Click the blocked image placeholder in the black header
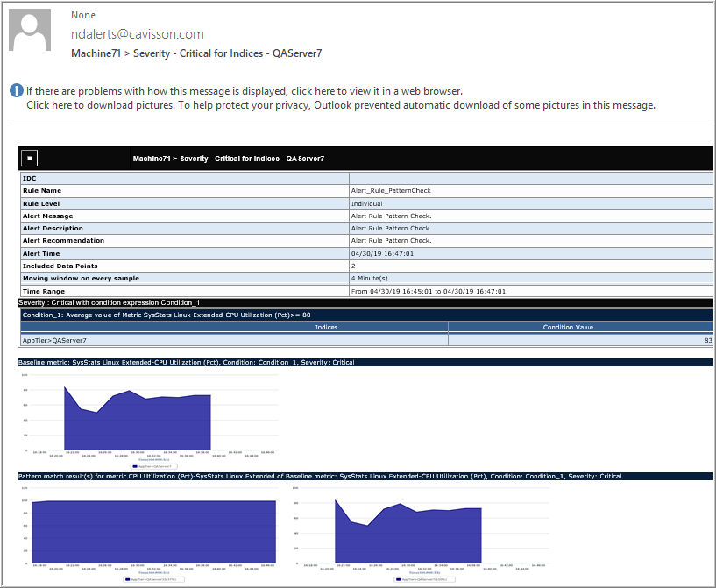 [29, 159]
